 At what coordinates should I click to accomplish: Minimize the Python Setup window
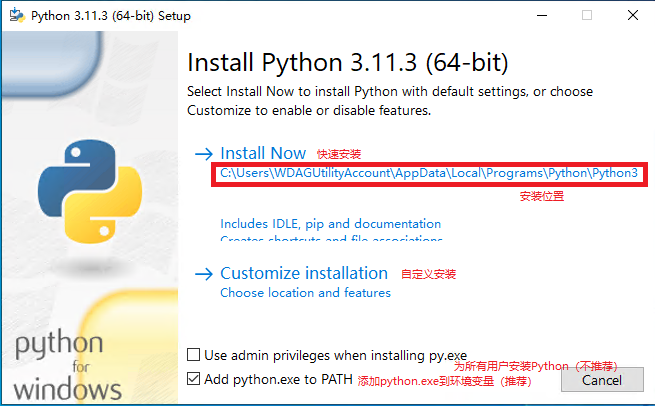click(x=542, y=15)
